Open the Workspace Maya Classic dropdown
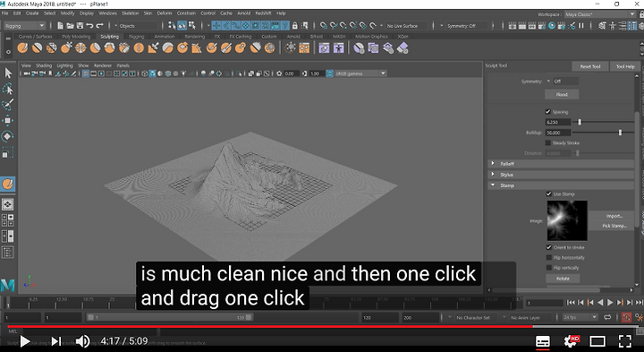644x352 pixels. tap(599, 14)
